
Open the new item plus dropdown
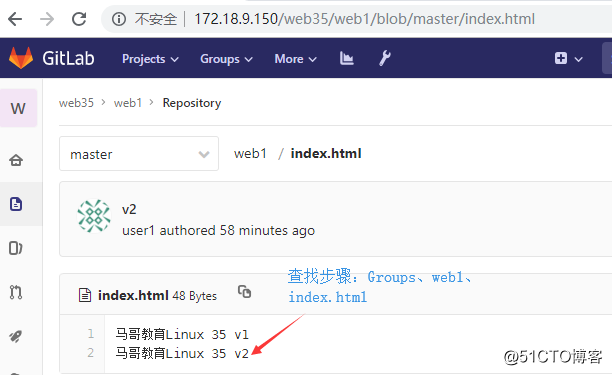point(569,59)
